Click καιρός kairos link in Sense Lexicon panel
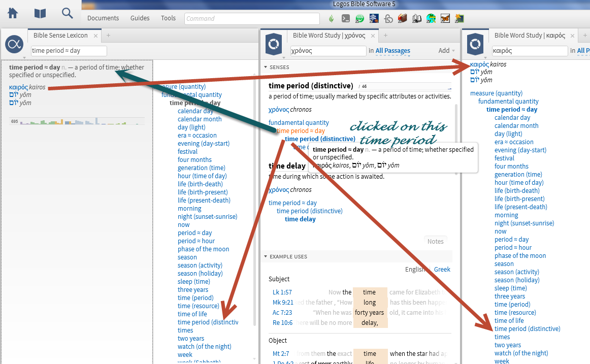 tap(27, 87)
